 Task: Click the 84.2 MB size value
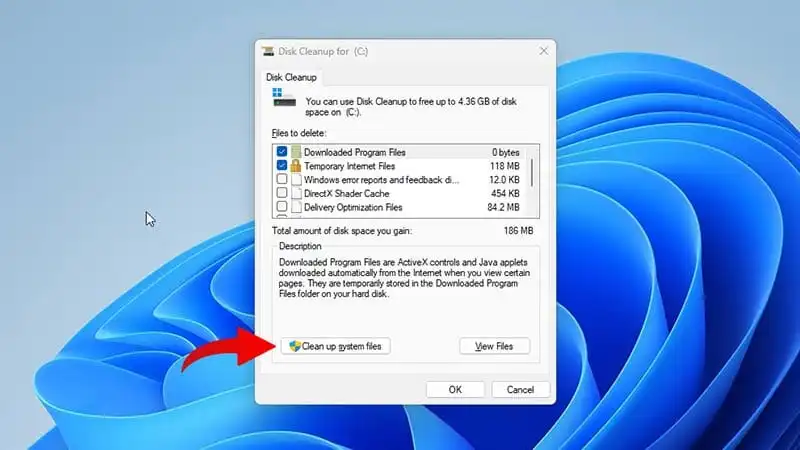[x=503, y=207]
